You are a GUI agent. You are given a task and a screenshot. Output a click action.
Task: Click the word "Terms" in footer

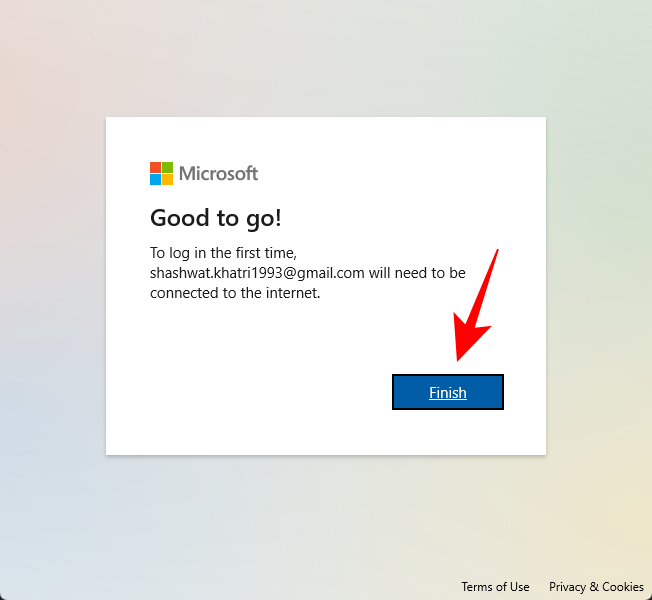pos(477,587)
